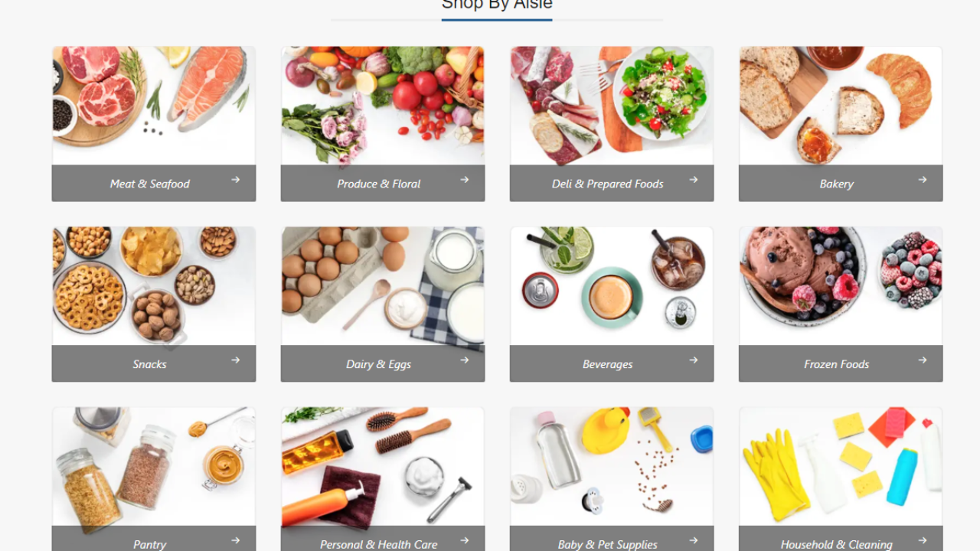Select the Dairy & Eggs label
The image size is (980, 551).
point(378,364)
